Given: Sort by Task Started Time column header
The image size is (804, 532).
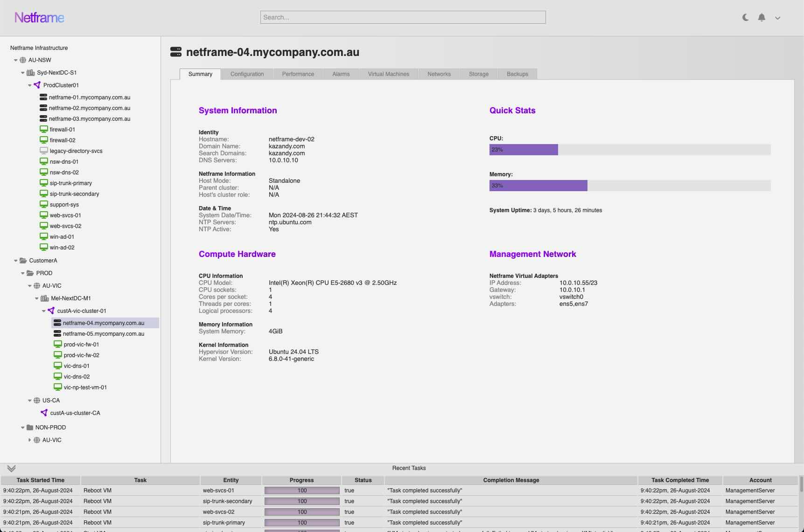Looking at the screenshot, I should point(41,480).
